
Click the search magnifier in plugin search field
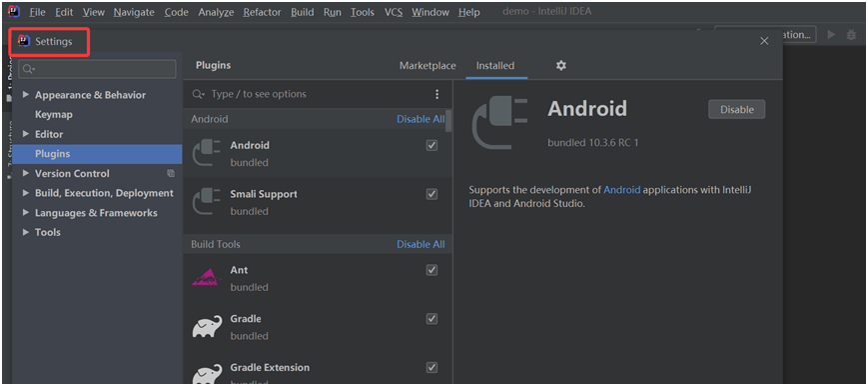tap(198, 94)
